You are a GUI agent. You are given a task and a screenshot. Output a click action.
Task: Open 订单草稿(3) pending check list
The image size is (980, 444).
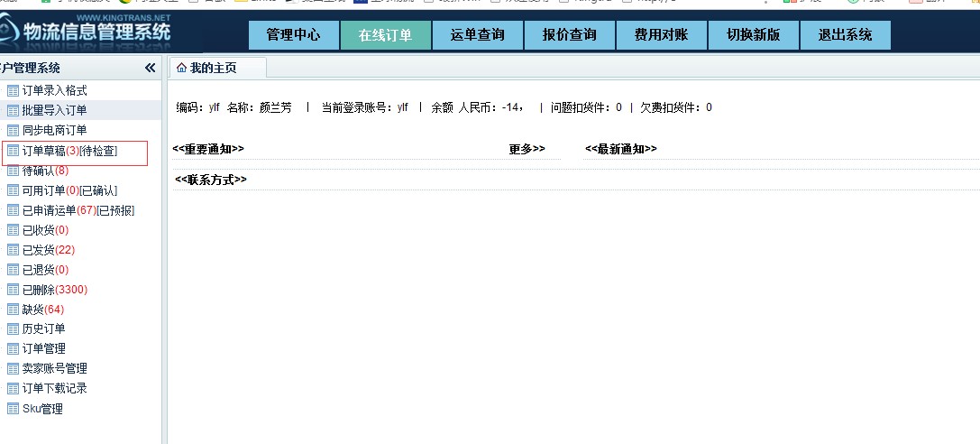click(69, 151)
